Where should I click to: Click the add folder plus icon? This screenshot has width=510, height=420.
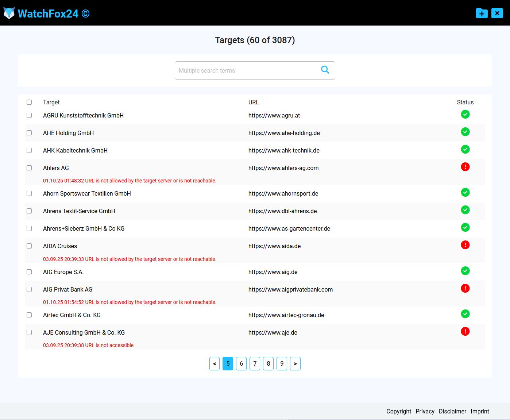pyautogui.click(x=482, y=14)
